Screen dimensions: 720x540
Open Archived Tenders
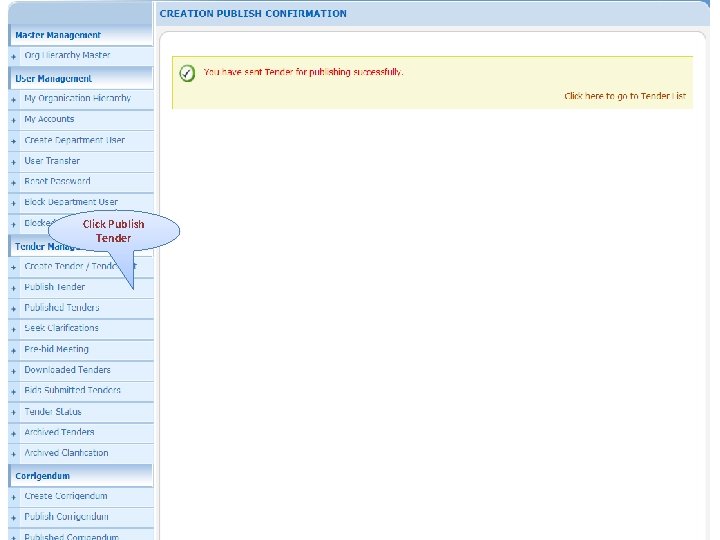(59, 432)
